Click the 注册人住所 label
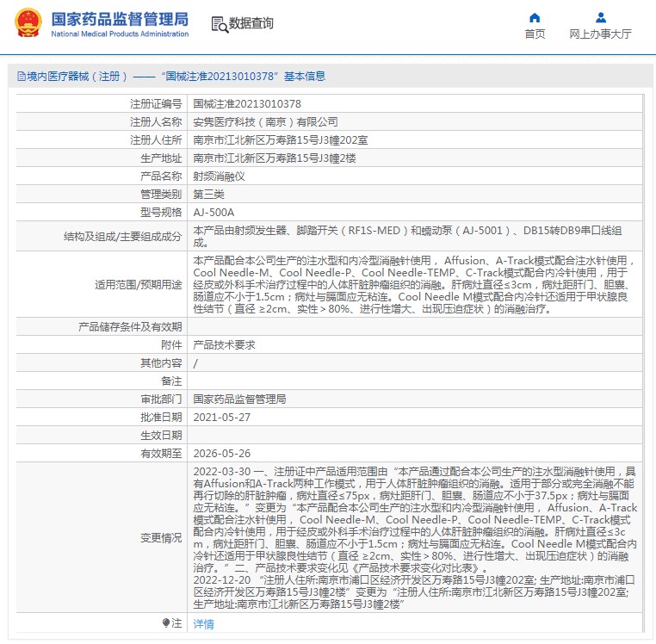This screenshot has width=656, height=644. click(x=156, y=140)
